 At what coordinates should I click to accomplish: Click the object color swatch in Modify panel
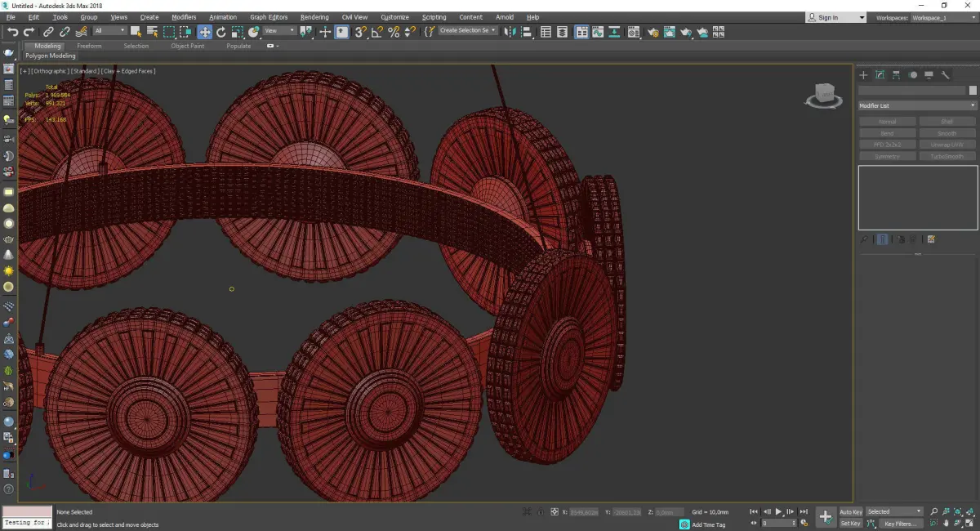click(x=972, y=91)
